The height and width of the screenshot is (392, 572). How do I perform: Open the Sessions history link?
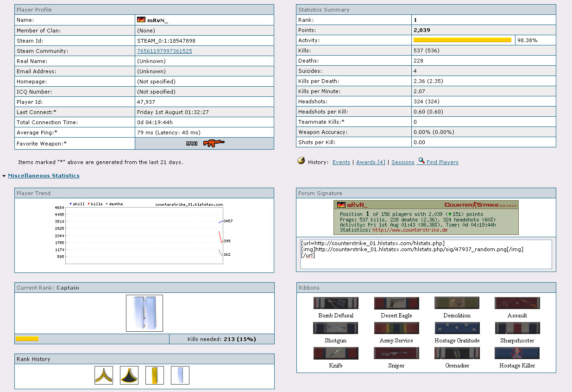(402, 162)
